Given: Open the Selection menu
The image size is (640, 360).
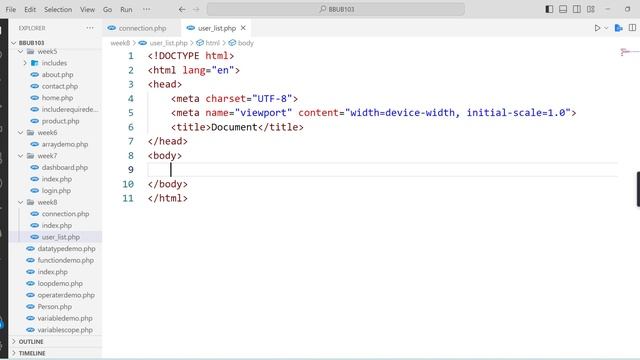Looking at the screenshot, I should click(58, 9).
